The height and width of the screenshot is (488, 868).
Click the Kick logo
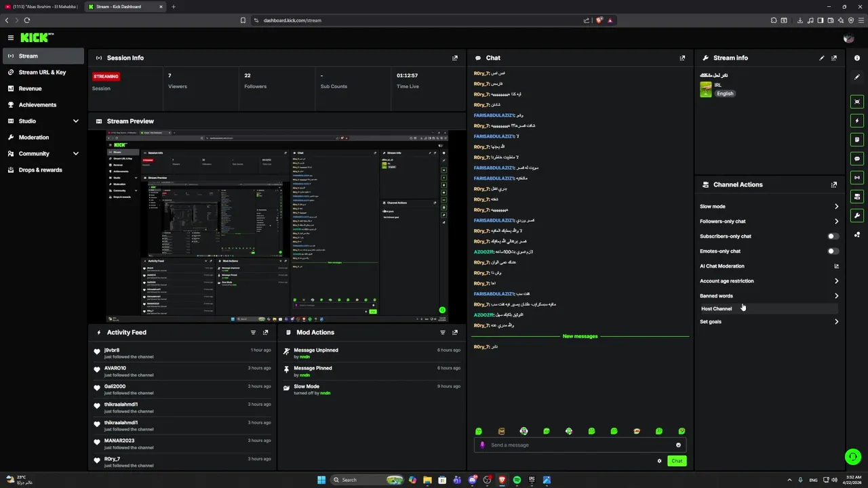[x=36, y=38]
